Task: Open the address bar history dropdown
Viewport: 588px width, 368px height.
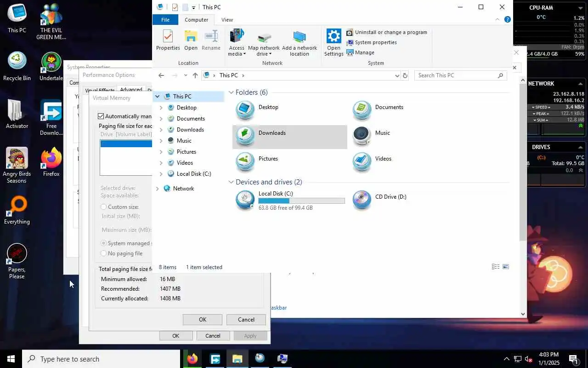Action: [397, 75]
